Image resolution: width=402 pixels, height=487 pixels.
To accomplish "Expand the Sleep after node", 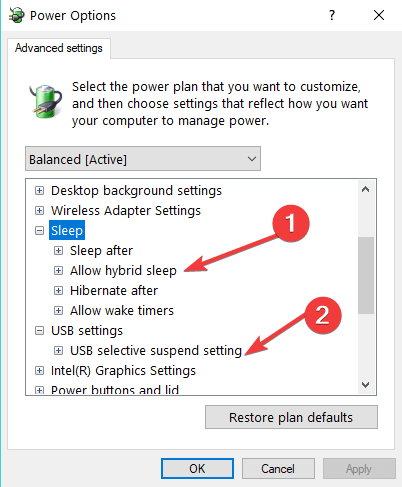I will (x=58, y=251).
